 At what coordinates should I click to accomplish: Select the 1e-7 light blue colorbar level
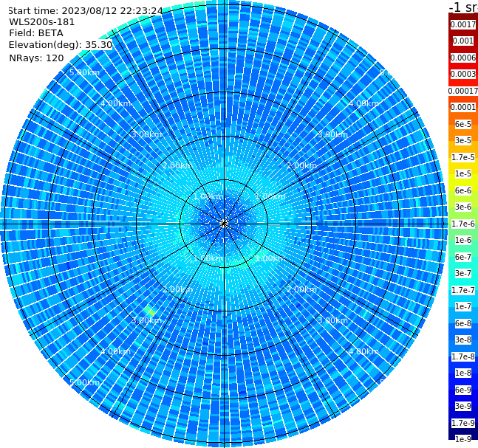(463, 307)
